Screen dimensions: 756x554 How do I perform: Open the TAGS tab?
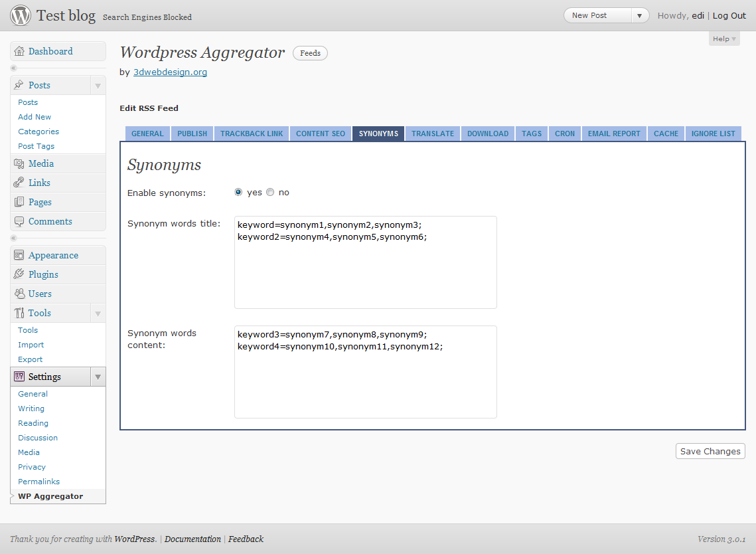coord(532,134)
